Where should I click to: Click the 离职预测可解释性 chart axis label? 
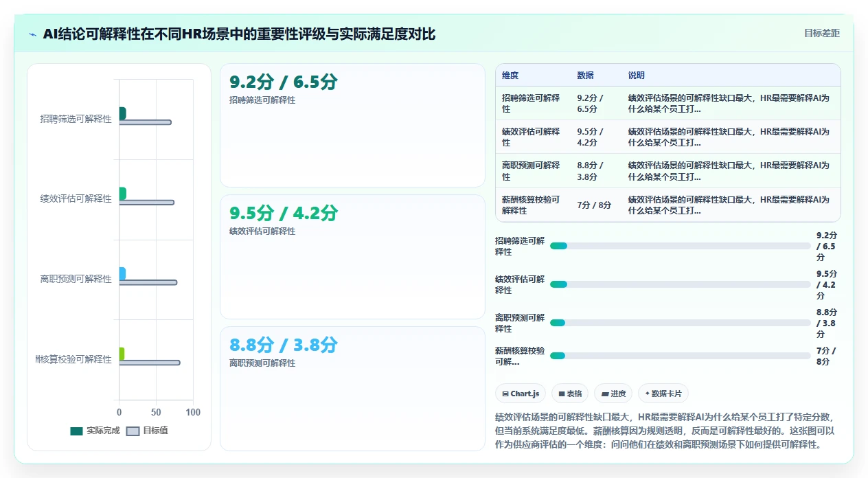(76, 279)
